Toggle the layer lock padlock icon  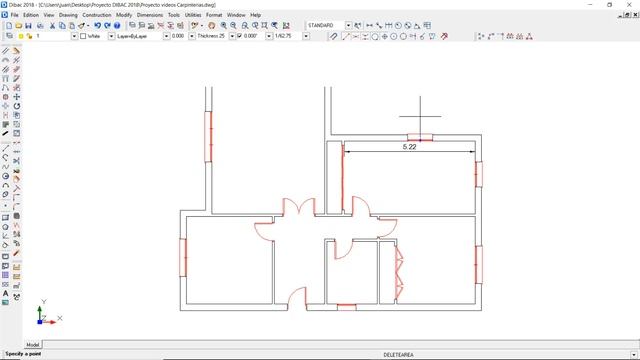point(29,36)
